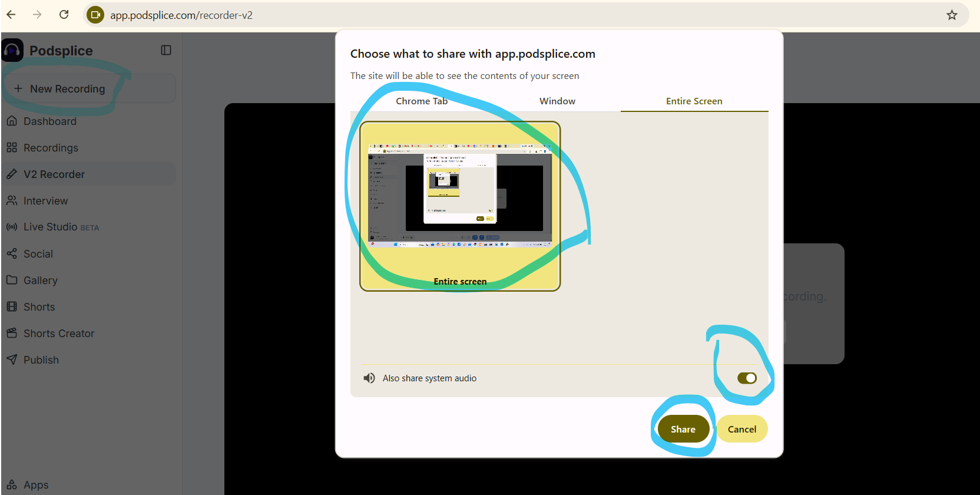
Task: Click the V2 Recorder pen icon
Action: coord(12,174)
